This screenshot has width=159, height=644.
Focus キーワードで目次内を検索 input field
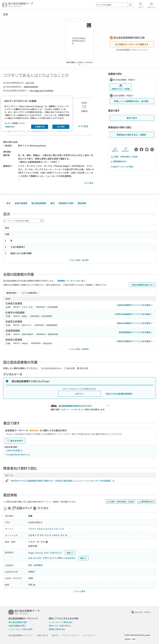point(22,221)
